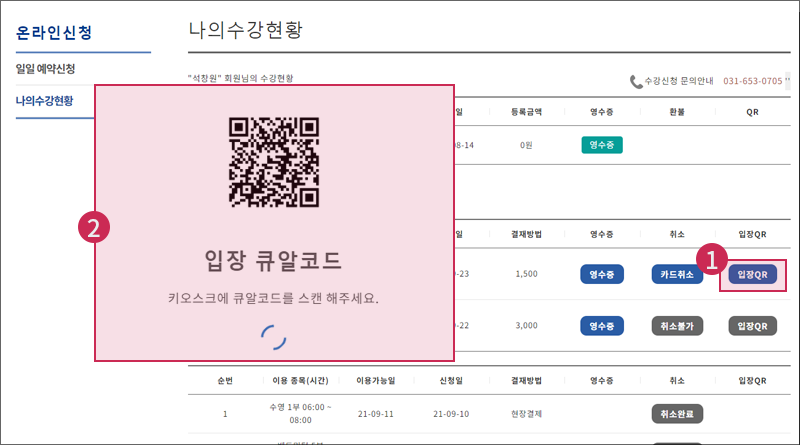Viewport: 800px width, 445px height.
Task: Click the "석창원" 회원님의 수강현황 caption
Action: tap(240, 78)
